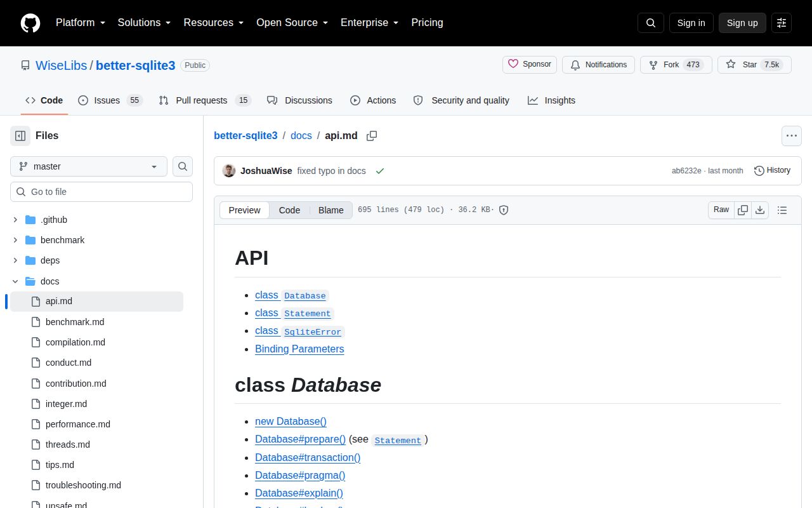Star the repository button

pos(754,65)
